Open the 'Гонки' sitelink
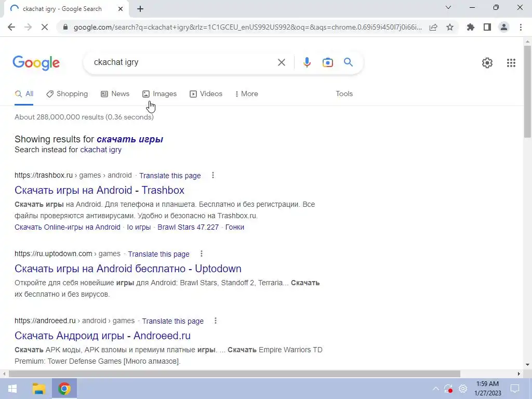Image resolution: width=532 pixels, height=399 pixels. click(235, 228)
